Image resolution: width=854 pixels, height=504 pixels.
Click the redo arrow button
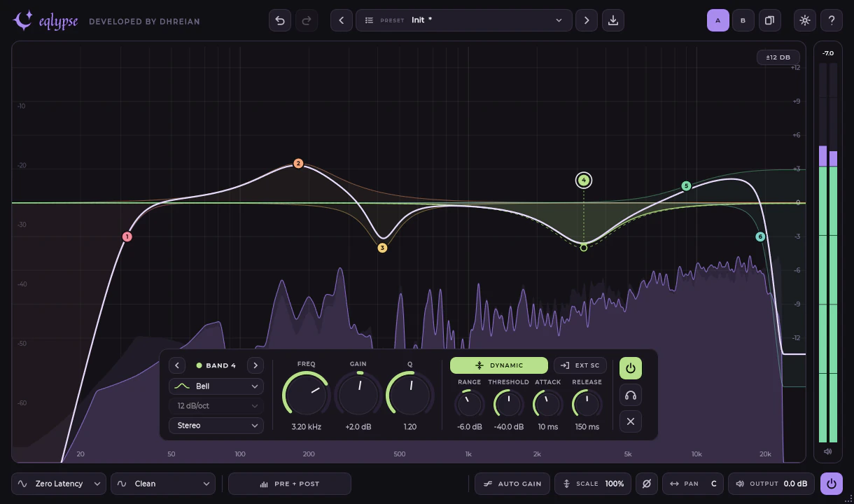[x=307, y=20]
